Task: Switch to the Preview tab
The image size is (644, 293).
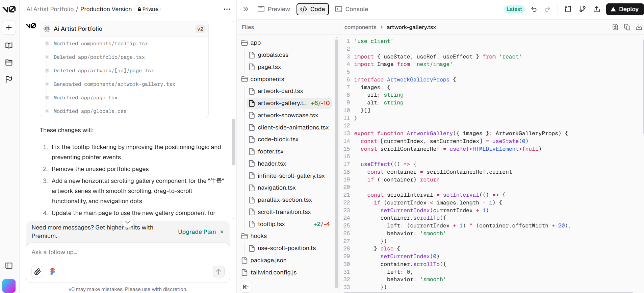Action: (274, 9)
